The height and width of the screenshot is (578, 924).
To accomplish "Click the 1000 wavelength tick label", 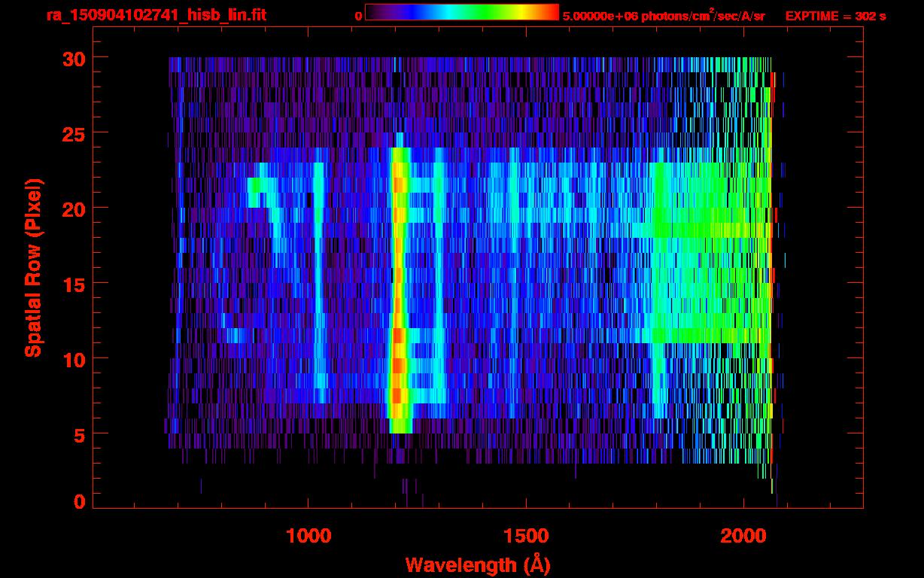I will (x=308, y=535).
